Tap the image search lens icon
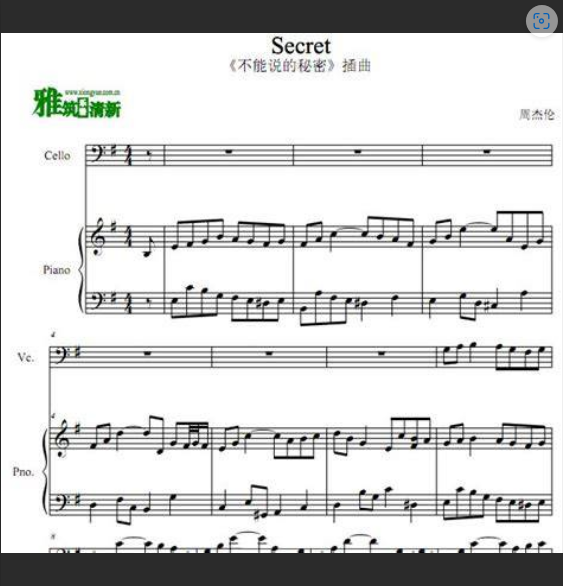Viewport: 563px width, 586px height. pyautogui.click(x=542, y=21)
